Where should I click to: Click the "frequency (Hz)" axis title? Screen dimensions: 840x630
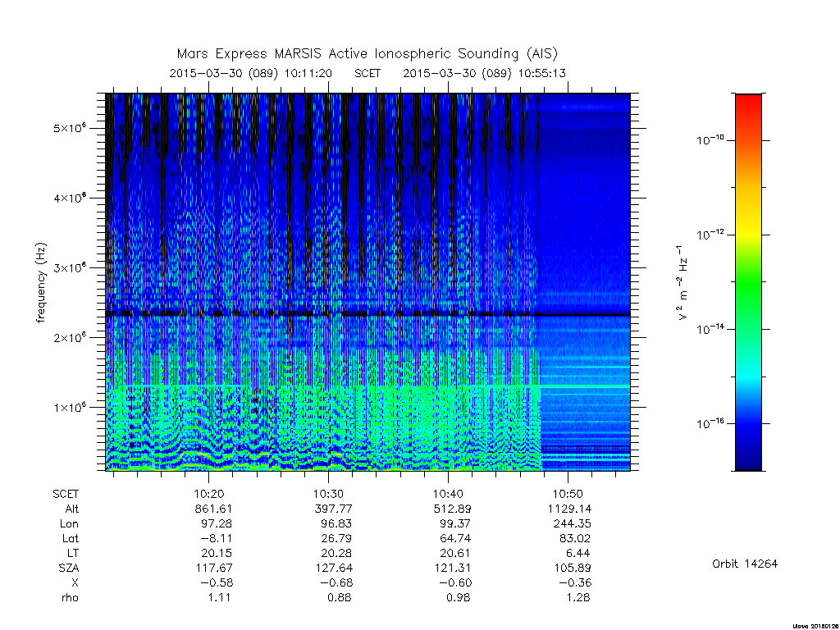click(41, 282)
